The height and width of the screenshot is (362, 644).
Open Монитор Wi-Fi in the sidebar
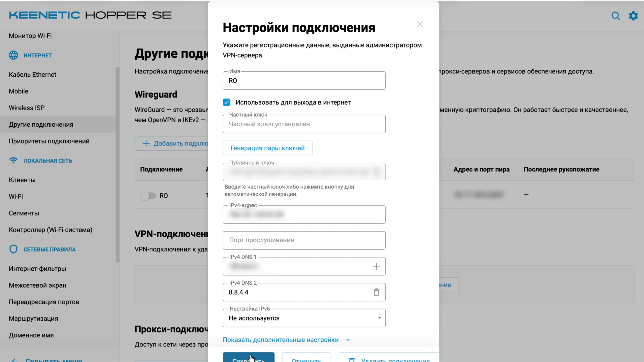30,36
